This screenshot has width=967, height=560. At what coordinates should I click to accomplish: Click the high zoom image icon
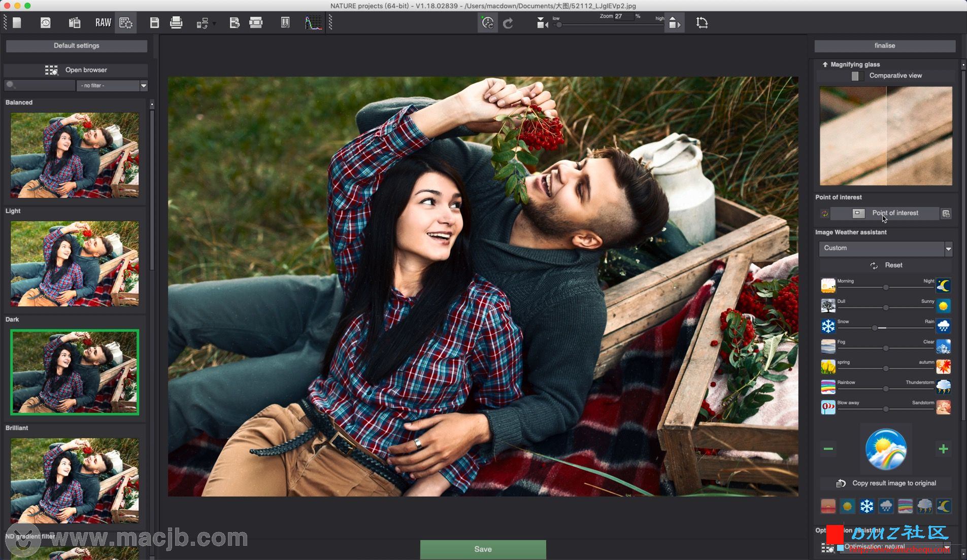(674, 23)
